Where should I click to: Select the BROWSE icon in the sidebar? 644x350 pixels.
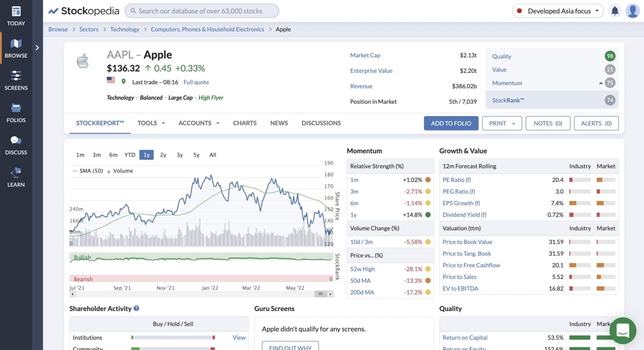(x=16, y=47)
